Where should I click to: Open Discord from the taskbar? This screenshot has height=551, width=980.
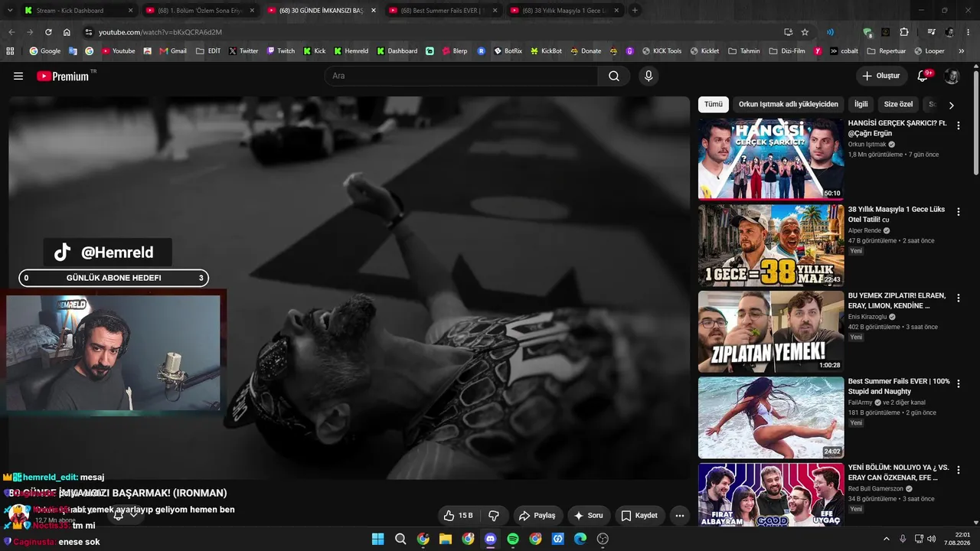pos(491,539)
